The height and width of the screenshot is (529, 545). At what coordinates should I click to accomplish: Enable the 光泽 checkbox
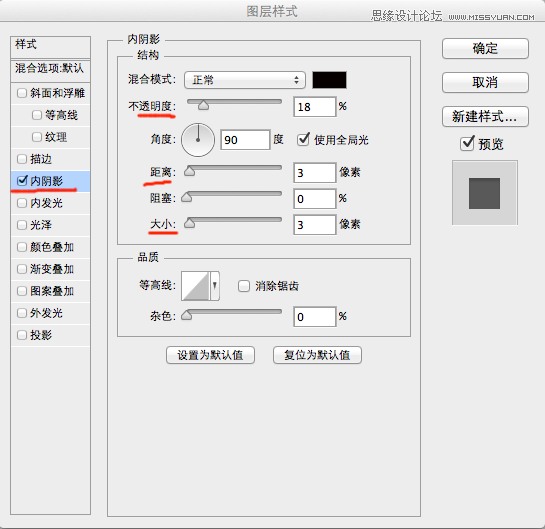click(22, 225)
